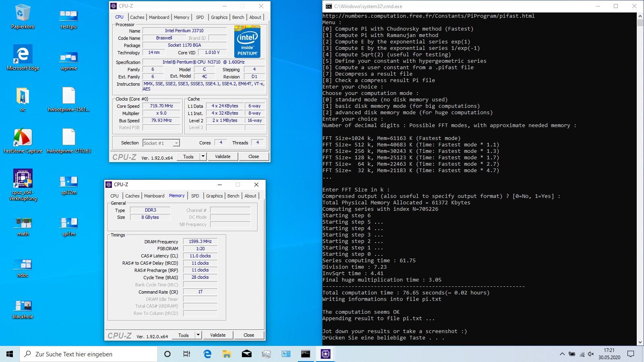Open About tab in lower CPU-Z
644x362 pixels.
pyautogui.click(x=250, y=196)
